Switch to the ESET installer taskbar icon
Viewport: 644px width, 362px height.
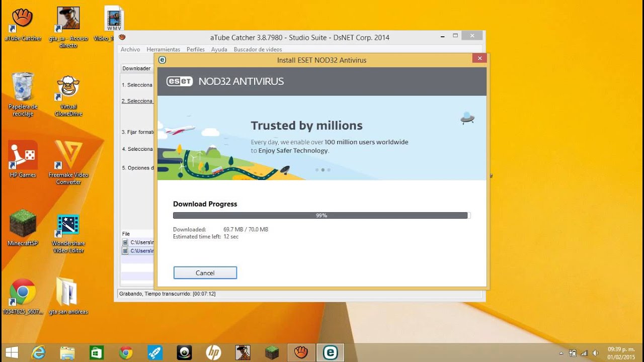pyautogui.click(x=330, y=352)
